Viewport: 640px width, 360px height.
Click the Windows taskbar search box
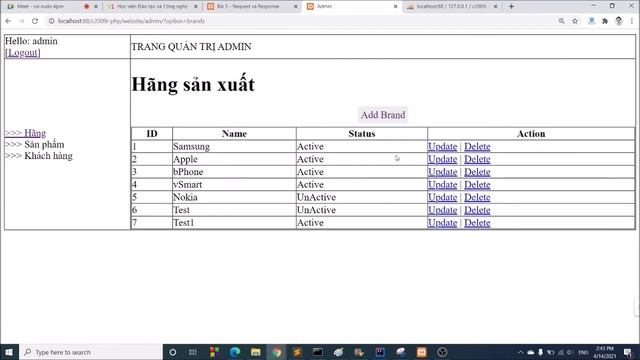point(91,352)
